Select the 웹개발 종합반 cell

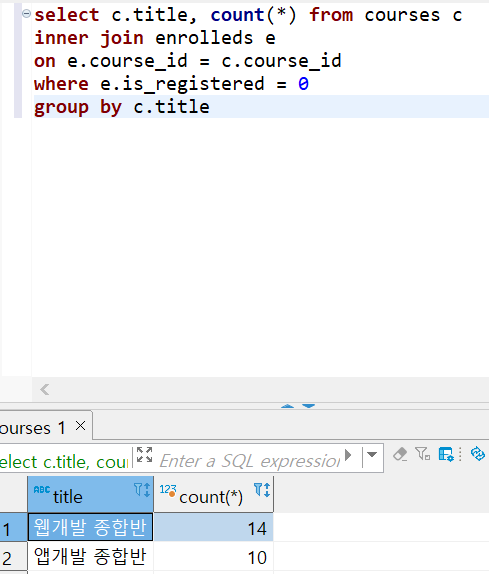[90, 527]
